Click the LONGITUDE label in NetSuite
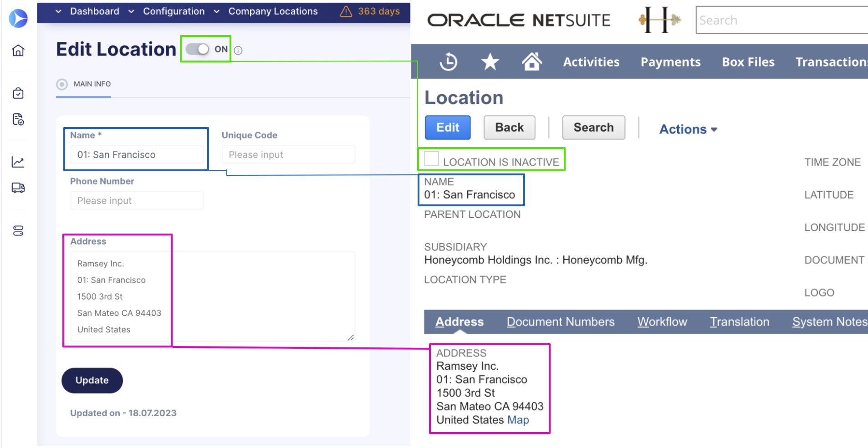Viewport: 868px width, 448px height. 834,228
